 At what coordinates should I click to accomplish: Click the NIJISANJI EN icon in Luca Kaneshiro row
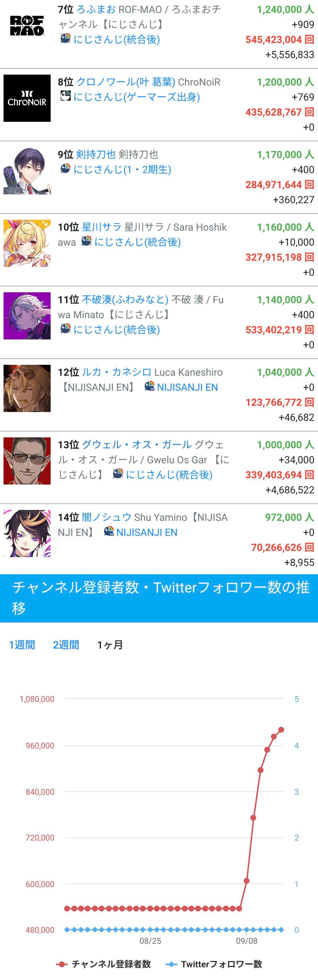pyautogui.click(x=149, y=386)
